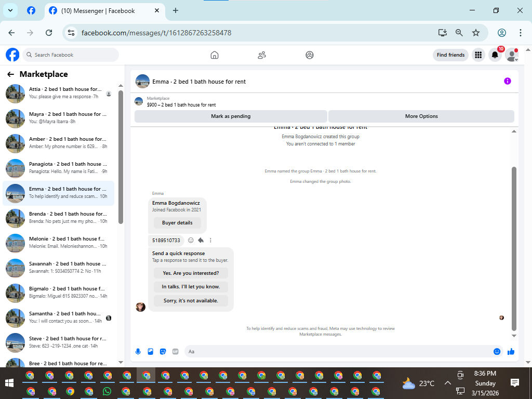This screenshot has height=399, width=532.
Task: Close the Messenger tab
Action: 157,10
